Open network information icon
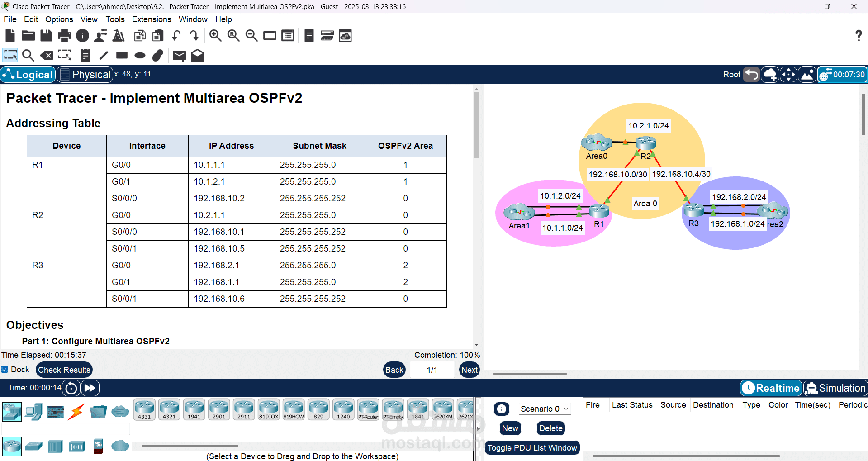The image size is (868, 461). (82, 35)
